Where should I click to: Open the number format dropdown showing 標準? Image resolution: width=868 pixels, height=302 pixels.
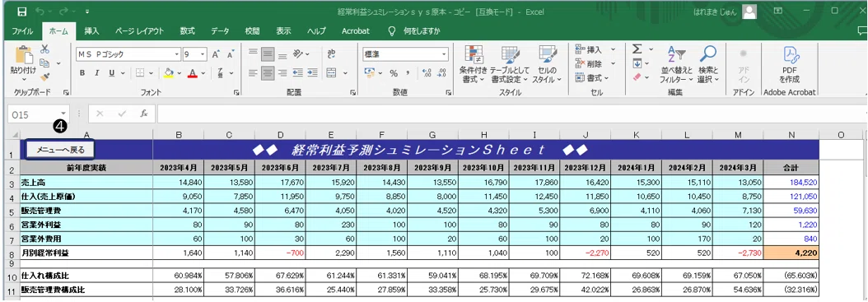click(x=444, y=54)
